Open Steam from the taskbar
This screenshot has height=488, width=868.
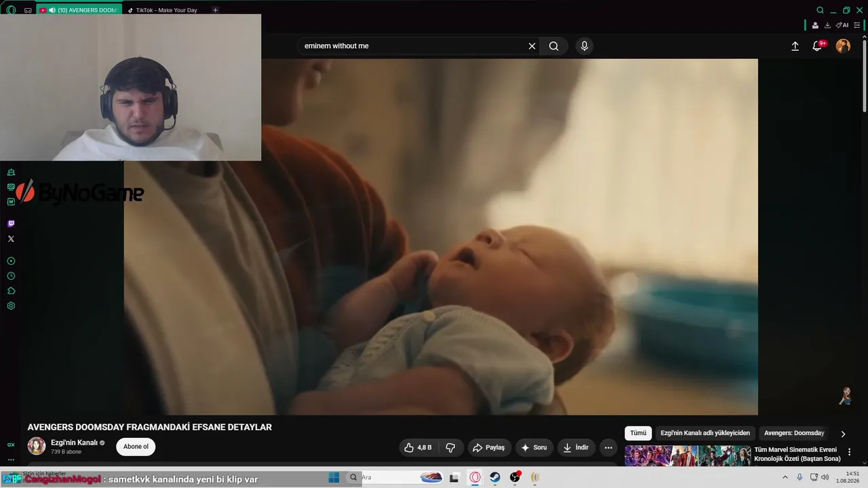click(495, 477)
